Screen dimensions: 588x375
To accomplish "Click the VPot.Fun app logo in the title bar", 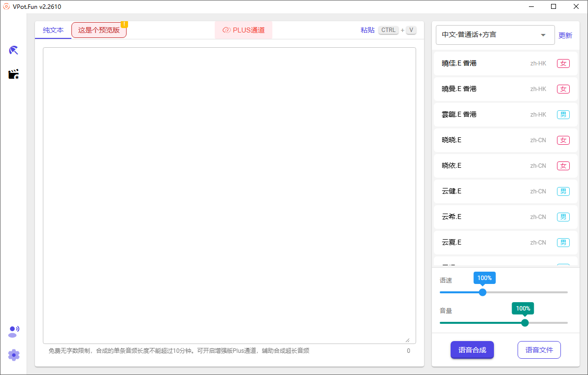I will [6, 6].
